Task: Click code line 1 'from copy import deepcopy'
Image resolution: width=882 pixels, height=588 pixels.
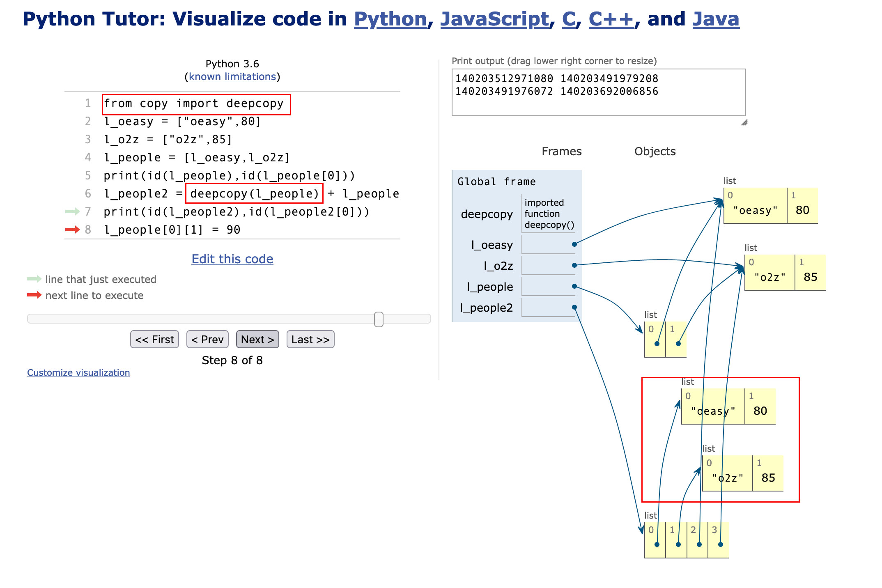Action: (x=194, y=103)
